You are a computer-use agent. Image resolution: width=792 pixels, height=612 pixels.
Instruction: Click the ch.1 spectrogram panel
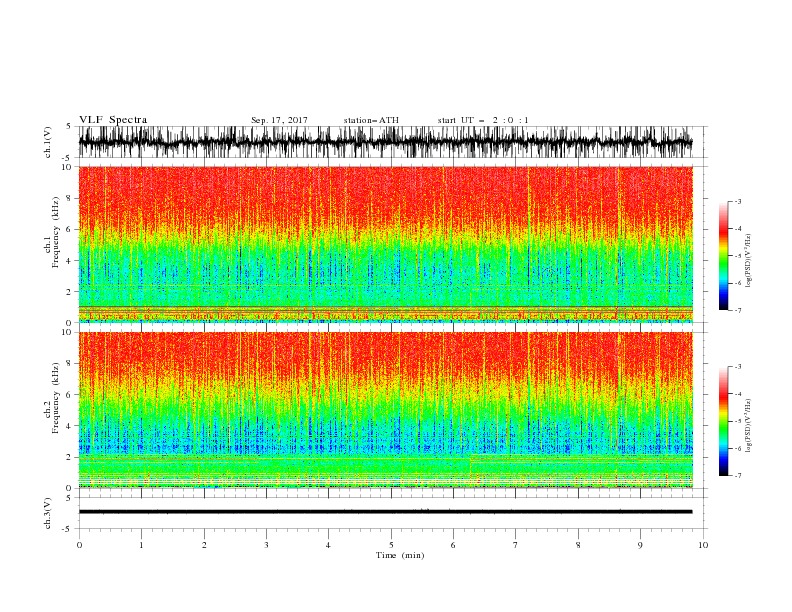(386, 244)
